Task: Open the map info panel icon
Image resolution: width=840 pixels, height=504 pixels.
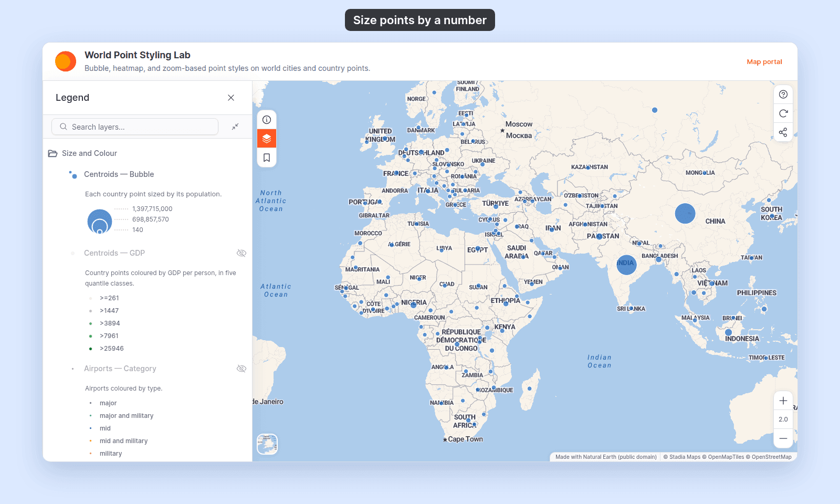Action: pyautogui.click(x=267, y=120)
